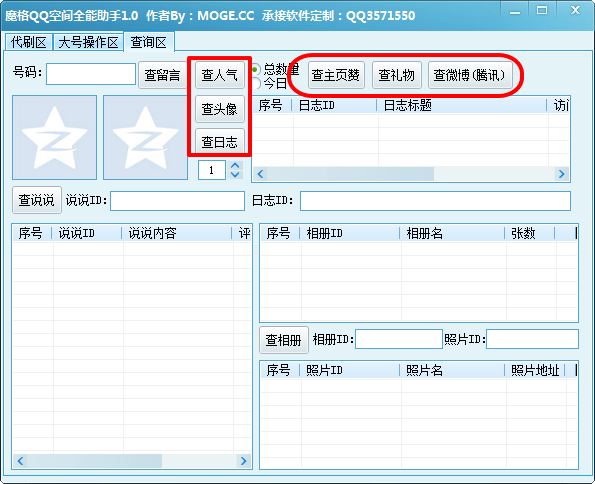Click left arrow of 说说 list scrollbar
This screenshot has width=595, height=484.
coord(20,461)
